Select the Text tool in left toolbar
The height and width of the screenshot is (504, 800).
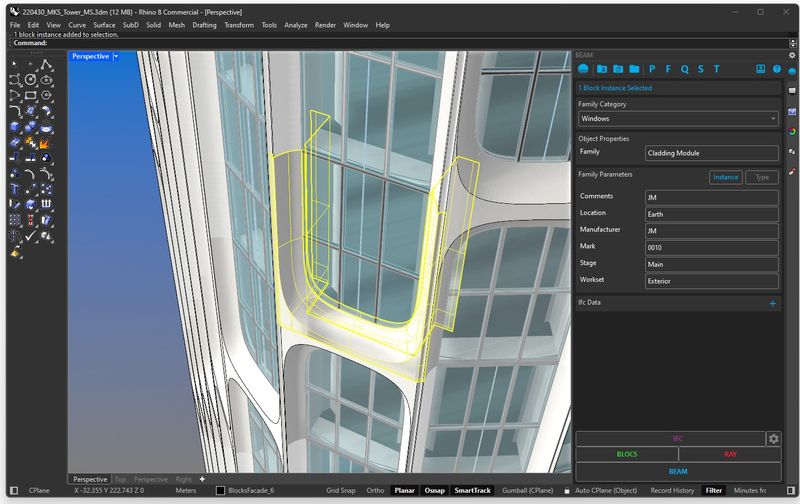point(15,188)
